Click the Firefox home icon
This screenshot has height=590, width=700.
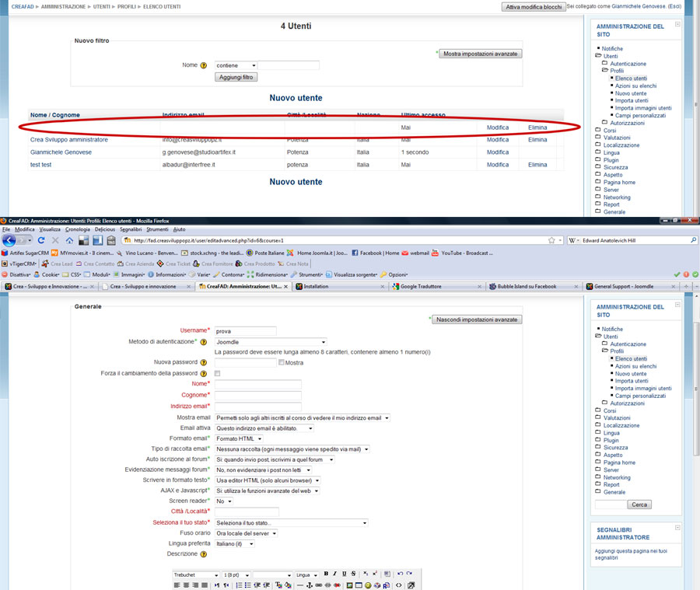pyautogui.click(x=69, y=240)
